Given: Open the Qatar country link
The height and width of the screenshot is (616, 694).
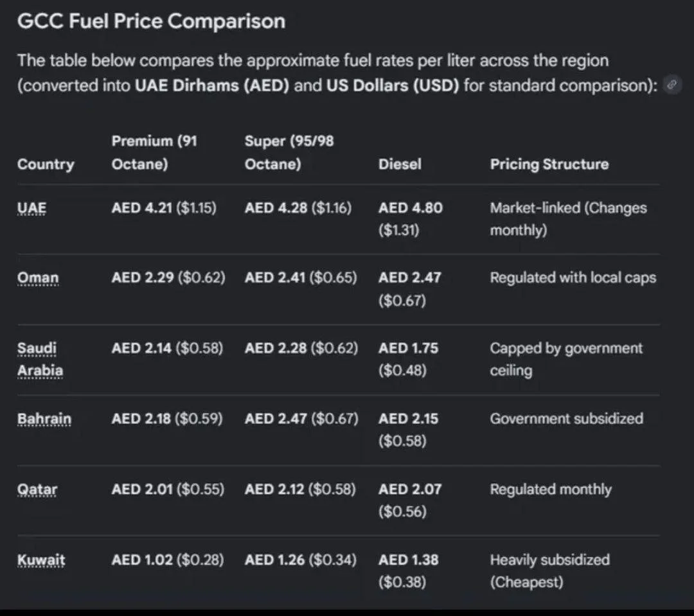Looking at the screenshot, I should 37,489.
